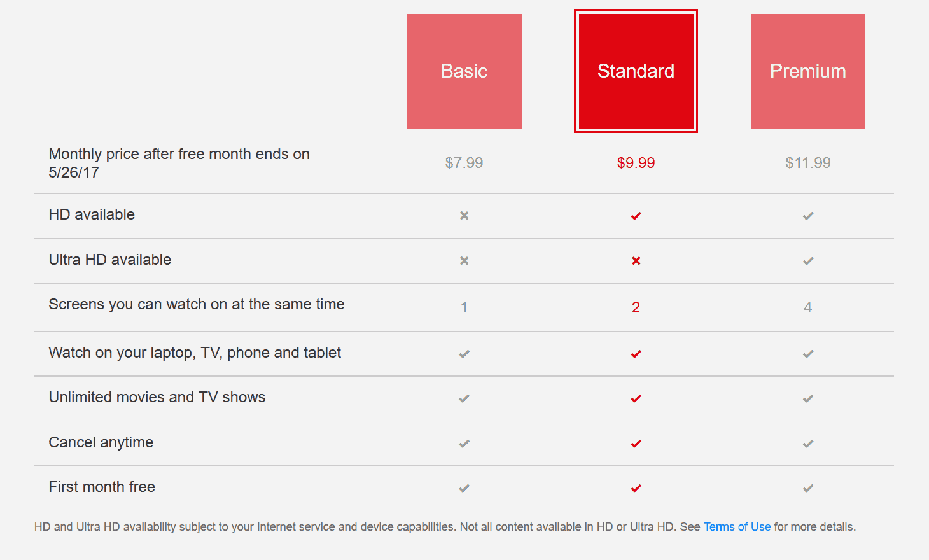Click Standard's HD available checkmark
This screenshot has width=929, height=560.
(x=636, y=216)
